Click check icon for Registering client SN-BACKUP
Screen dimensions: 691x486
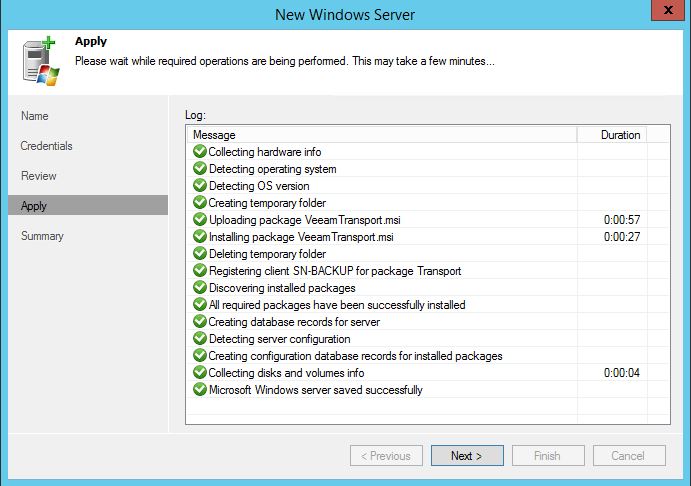(200, 271)
